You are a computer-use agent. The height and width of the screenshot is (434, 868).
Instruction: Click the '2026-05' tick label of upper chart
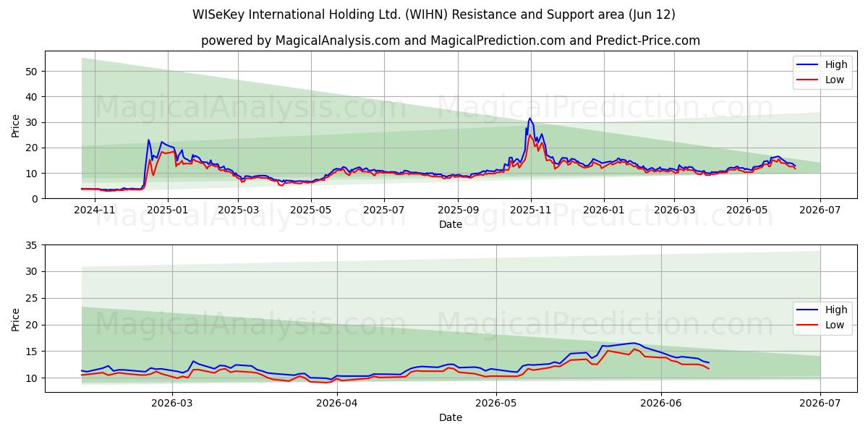point(747,210)
